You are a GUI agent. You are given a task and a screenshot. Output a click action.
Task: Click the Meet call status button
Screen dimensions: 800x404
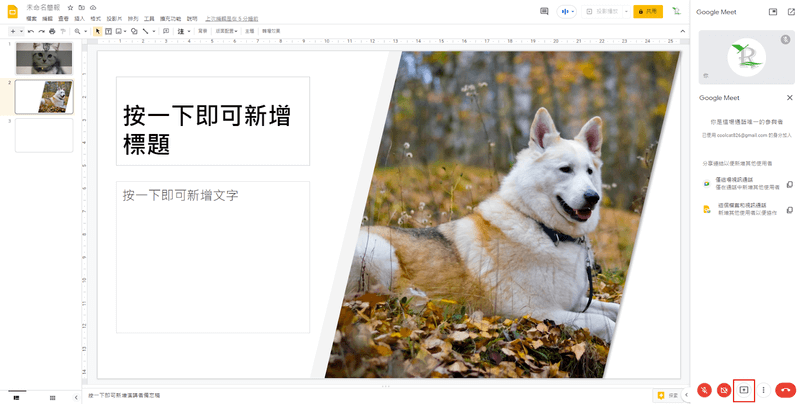[x=567, y=11]
